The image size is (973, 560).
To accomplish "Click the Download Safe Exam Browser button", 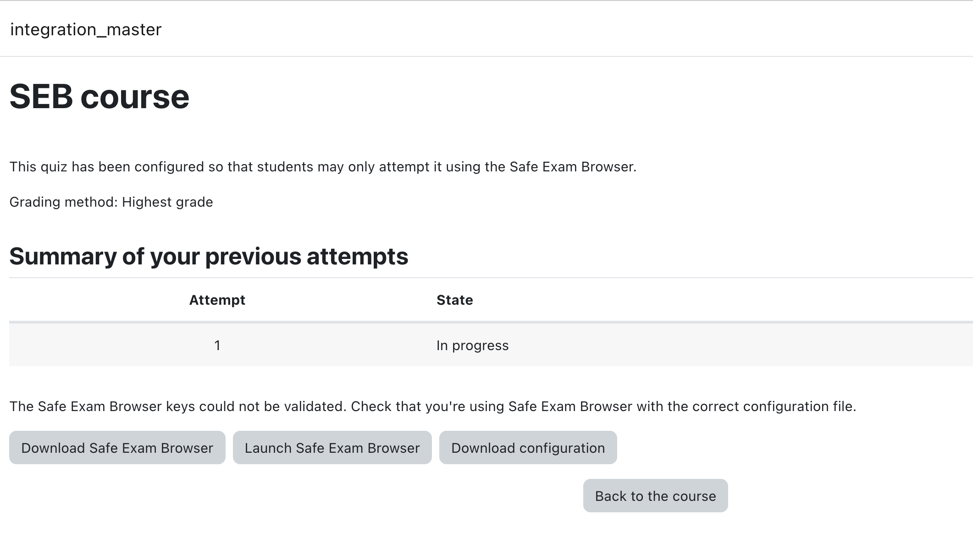I will pos(117,447).
